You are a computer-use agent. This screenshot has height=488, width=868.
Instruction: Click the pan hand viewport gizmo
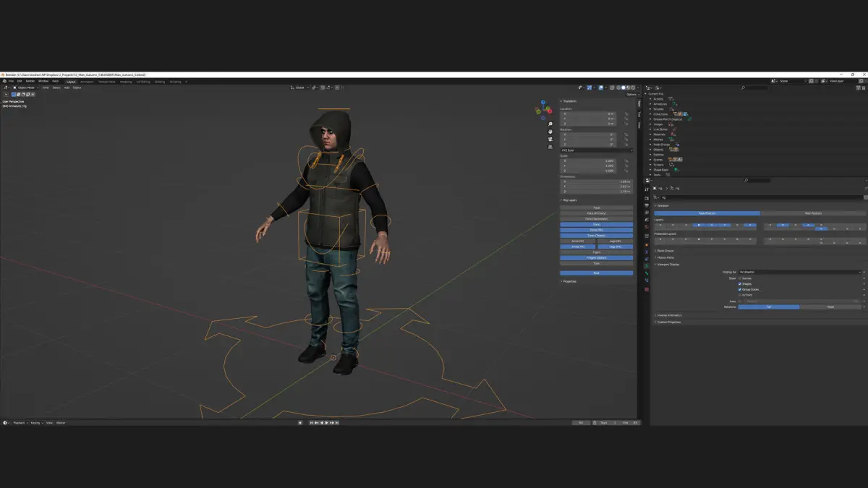550,132
